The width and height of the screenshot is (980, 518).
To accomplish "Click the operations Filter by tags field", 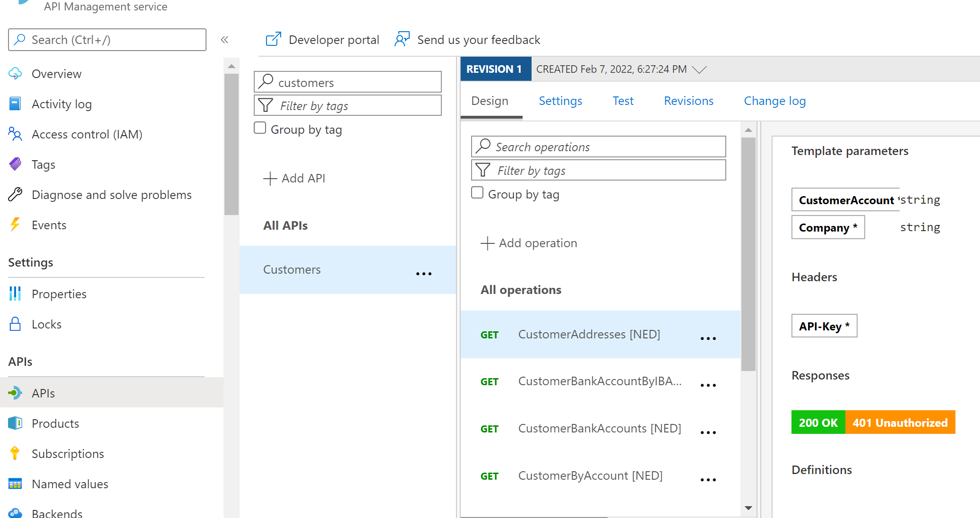I will pyautogui.click(x=599, y=170).
